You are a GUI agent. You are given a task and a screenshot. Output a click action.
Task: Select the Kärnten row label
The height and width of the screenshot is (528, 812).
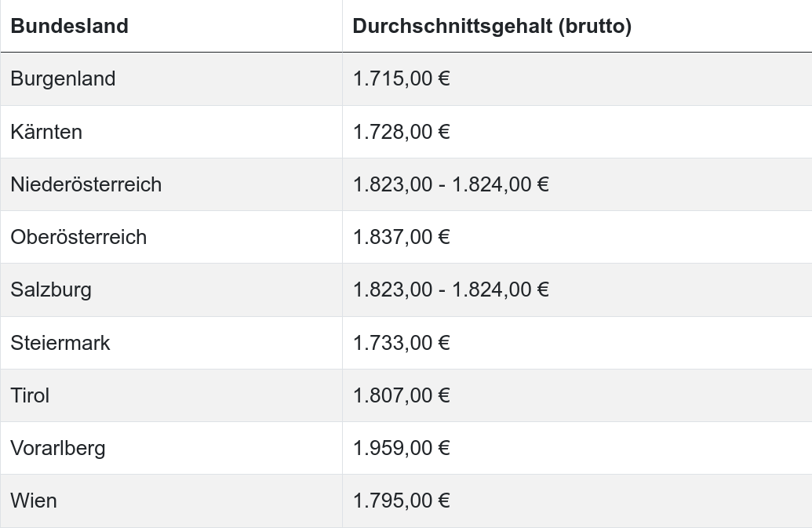coord(46,132)
